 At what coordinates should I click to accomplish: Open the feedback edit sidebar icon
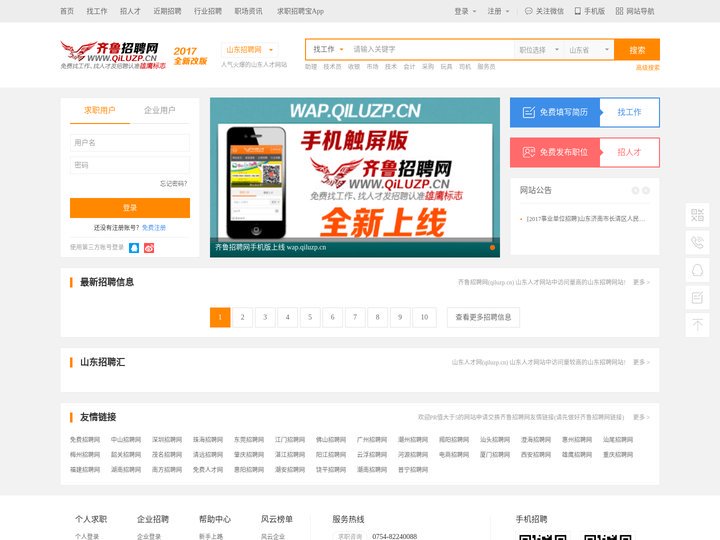[x=697, y=298]
